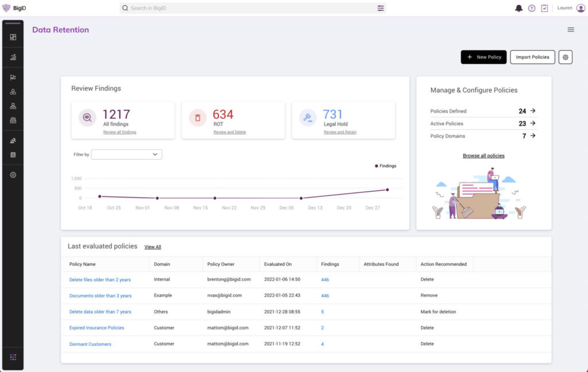
Task: Click the New Policy button
Action: [483, 57]
